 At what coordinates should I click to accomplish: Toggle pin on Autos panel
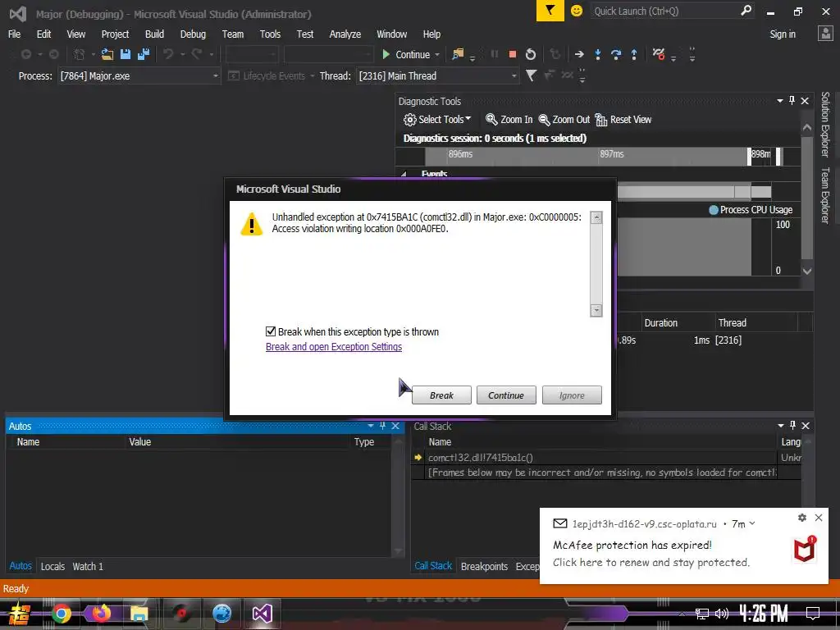click(382, 426)
